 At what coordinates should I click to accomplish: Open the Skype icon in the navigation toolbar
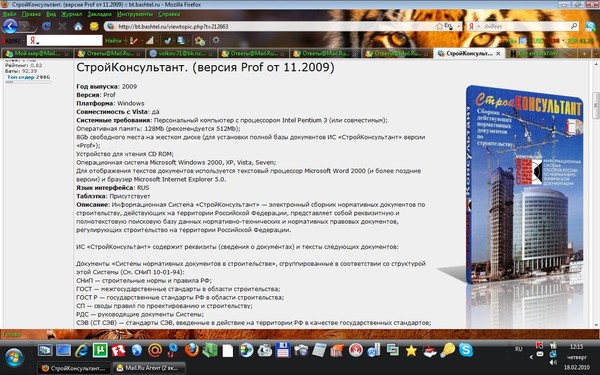[x=591, y=26]
